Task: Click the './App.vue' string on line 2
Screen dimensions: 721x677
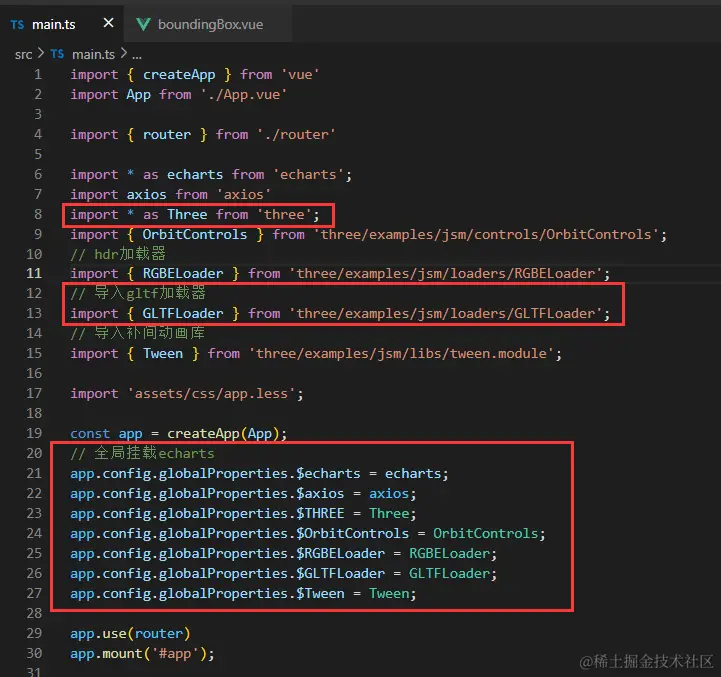Action: 244,95
